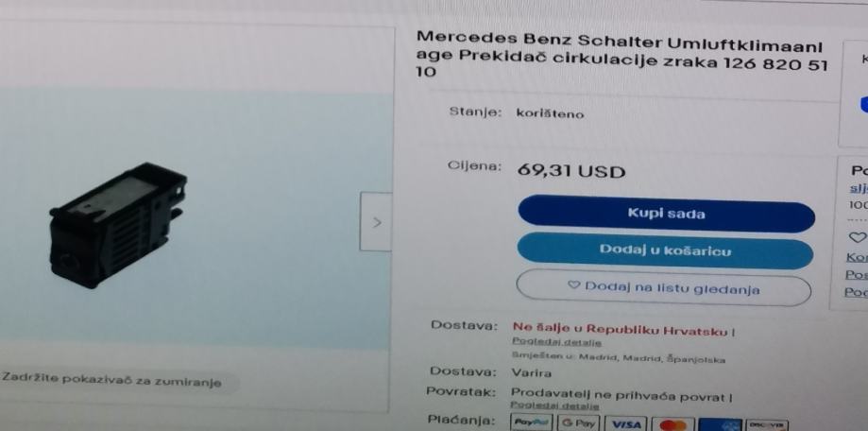
Task: Click 'Ne šalje u Republiku Hrvatsku' text
Action: pos(620,330)
